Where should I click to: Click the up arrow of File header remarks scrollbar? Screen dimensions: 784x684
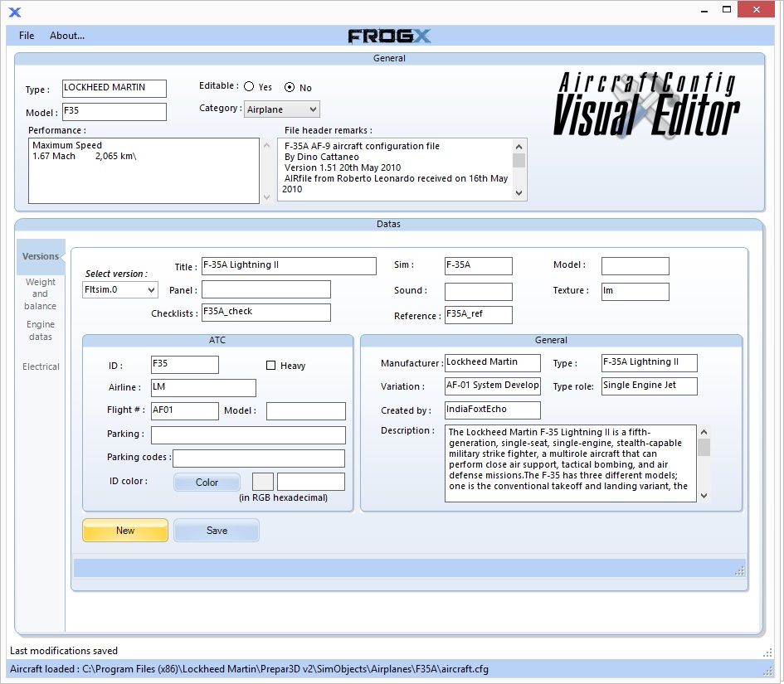519,147
